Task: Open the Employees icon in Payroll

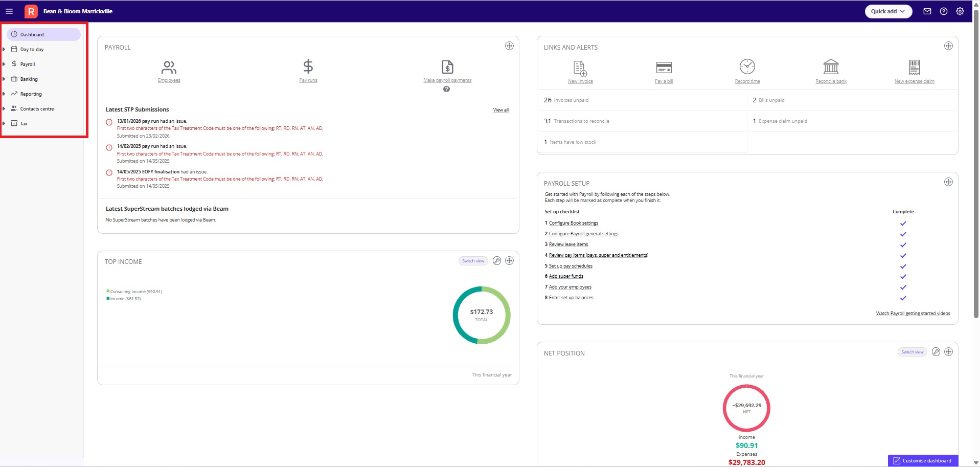Action: (169, 67)
